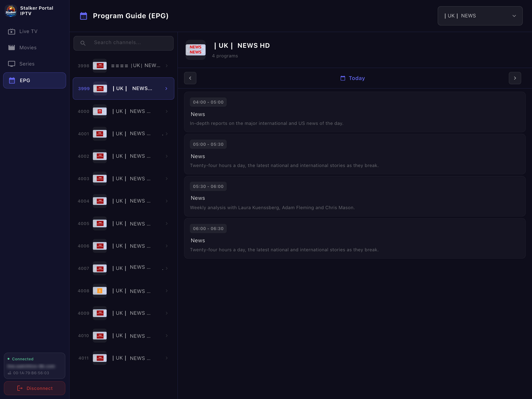Click the Today date label
Screen dimensions: 532x399
pyautogui.click(x=357, y=78)
